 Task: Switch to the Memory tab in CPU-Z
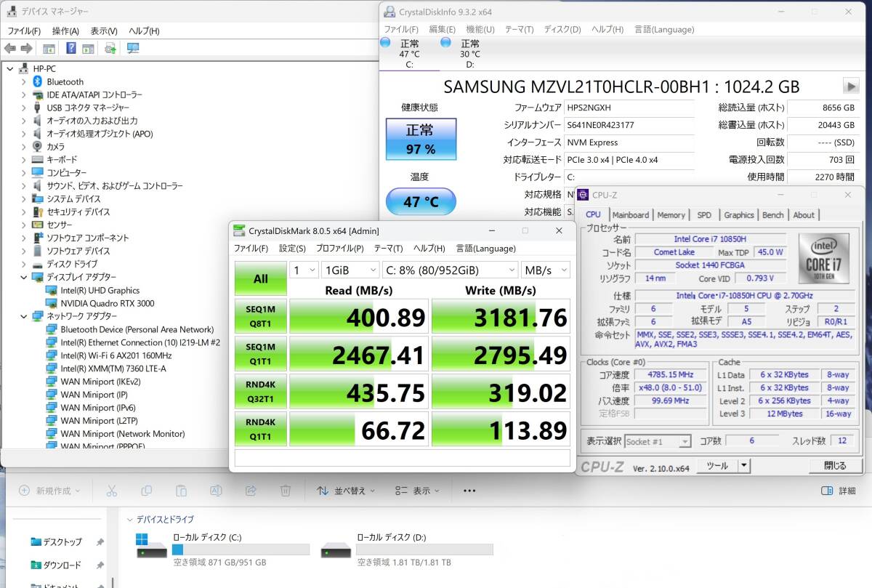(671, 214)
